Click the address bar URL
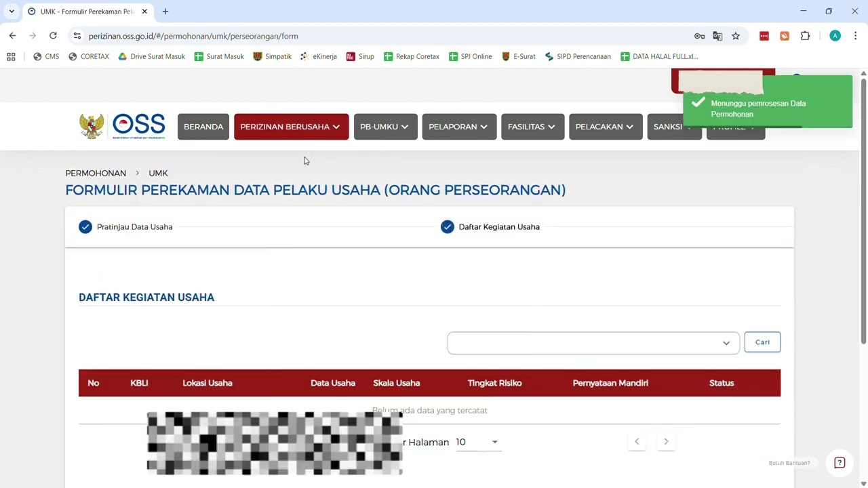The width and height of the screenshot is (868, 488). click(x=193, y=36)
